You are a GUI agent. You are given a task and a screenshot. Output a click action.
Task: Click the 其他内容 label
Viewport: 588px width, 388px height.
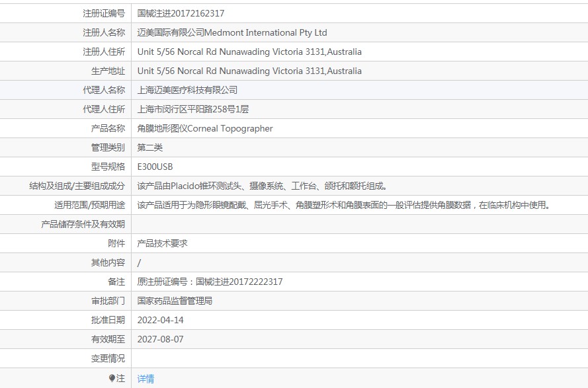click(x=108, y=262)
